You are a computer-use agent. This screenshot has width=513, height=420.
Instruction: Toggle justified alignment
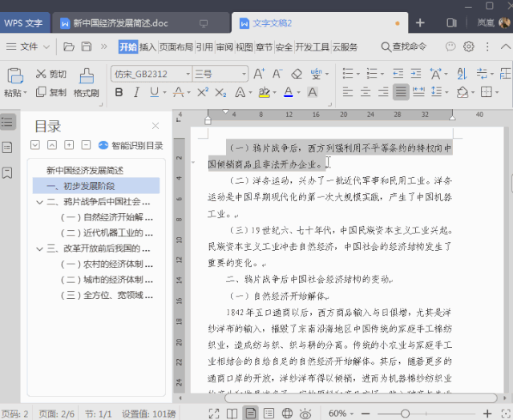point(401,92)
